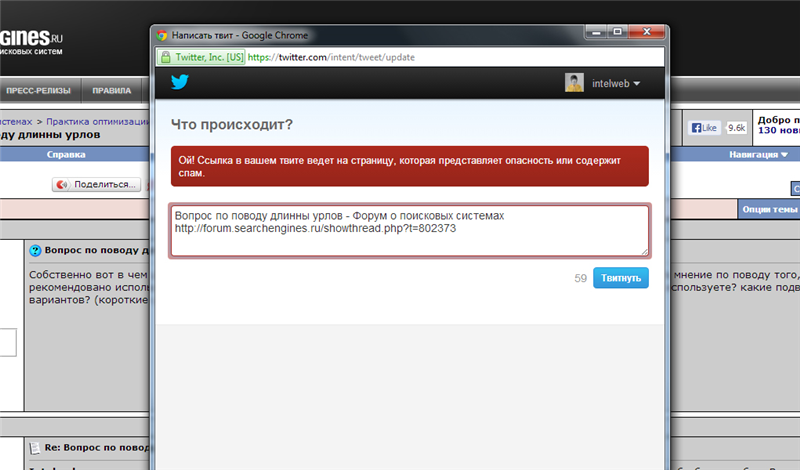Image resolution: width=800 pixels, height=470 pixels.
Task: Close the Написать твит window
Action: (x=646, y=32)
